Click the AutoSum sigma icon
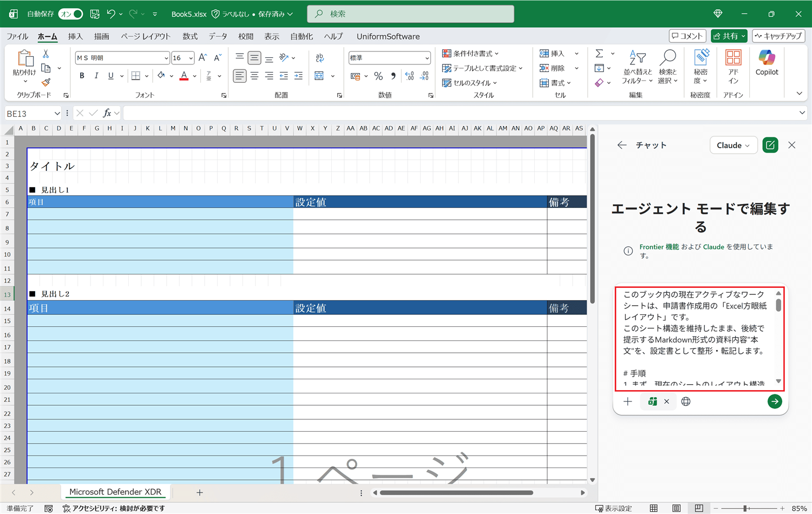This screenshot has width=812, height=514. click(x=599, y=54)
